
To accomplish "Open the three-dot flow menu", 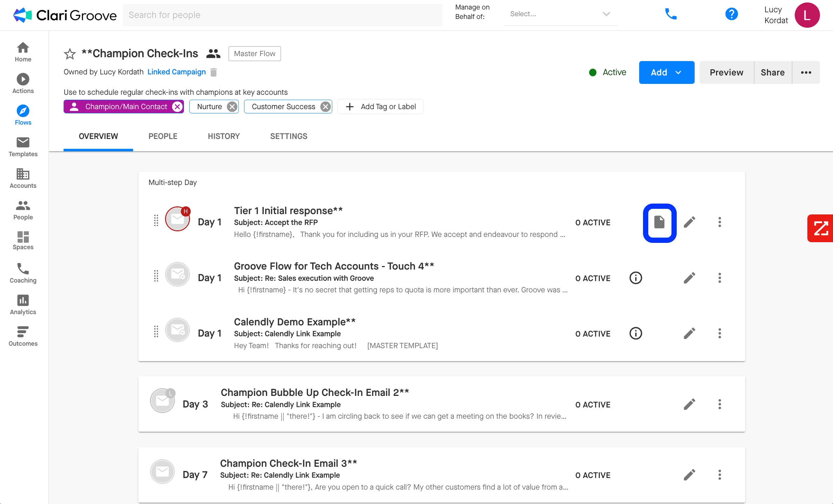I will (806, 72).
